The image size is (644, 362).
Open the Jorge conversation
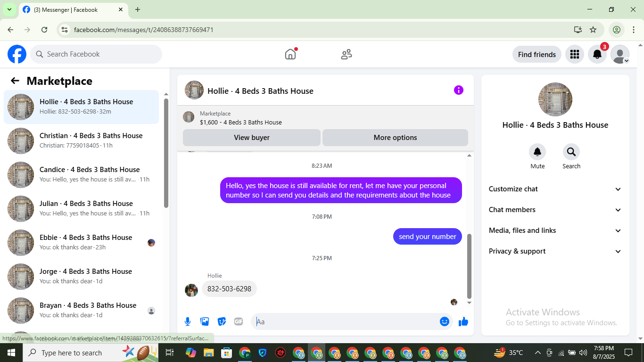coord(82,277)
